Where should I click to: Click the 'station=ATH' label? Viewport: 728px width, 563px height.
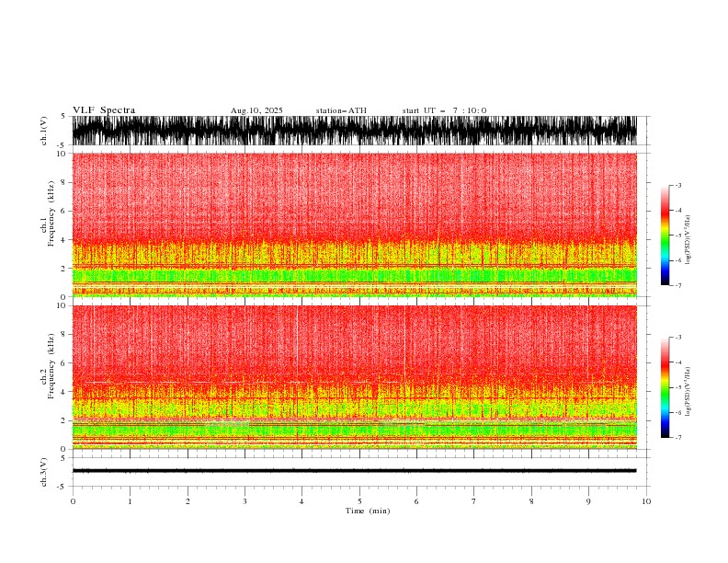[x=341, y=110]
